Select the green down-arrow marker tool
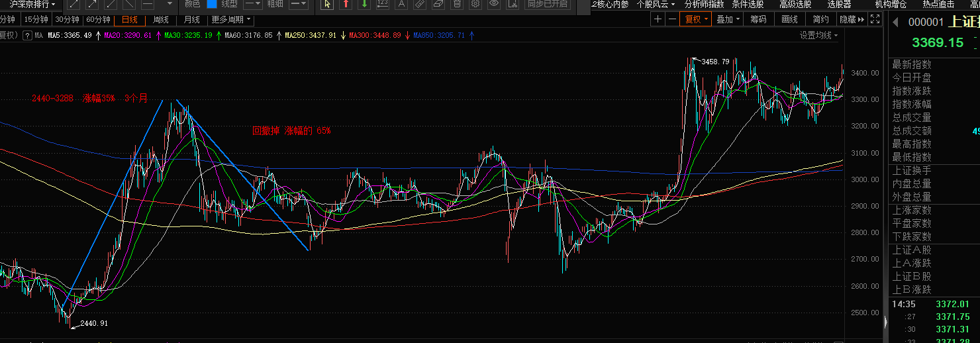980x343 pixels. click(364, 4)
